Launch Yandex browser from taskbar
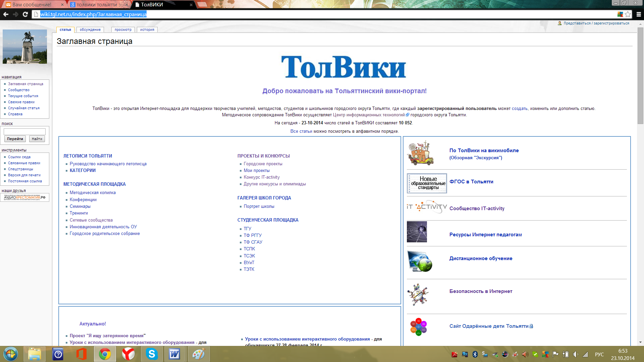 [128, 354]
